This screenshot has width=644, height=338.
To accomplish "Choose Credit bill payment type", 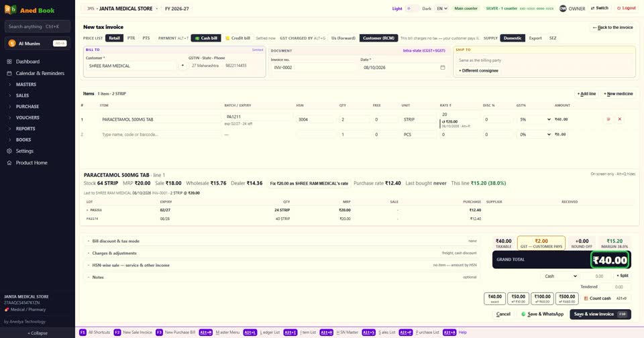I will [x=237, y=38].
